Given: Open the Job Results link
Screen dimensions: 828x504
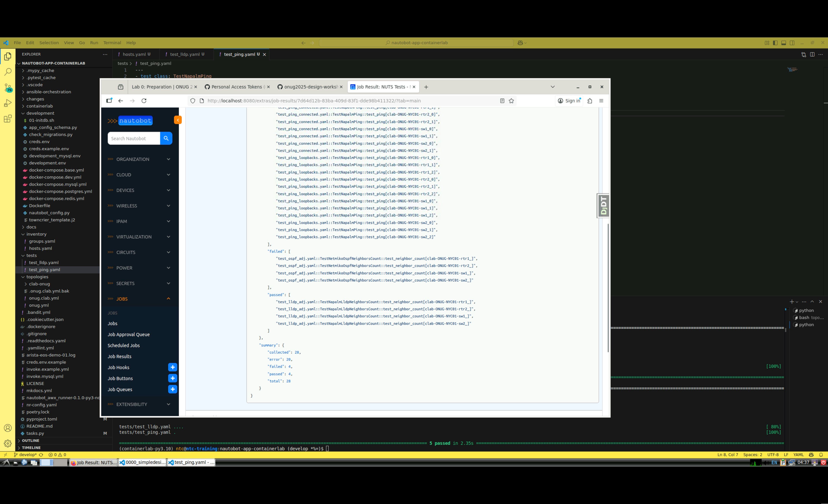Looking at the screenshot, I should pos(119,356).
